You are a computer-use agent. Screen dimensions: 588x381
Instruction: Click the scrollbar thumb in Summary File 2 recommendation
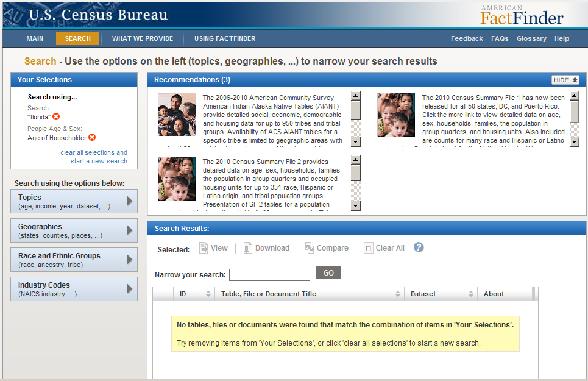(x=356, y=173)
